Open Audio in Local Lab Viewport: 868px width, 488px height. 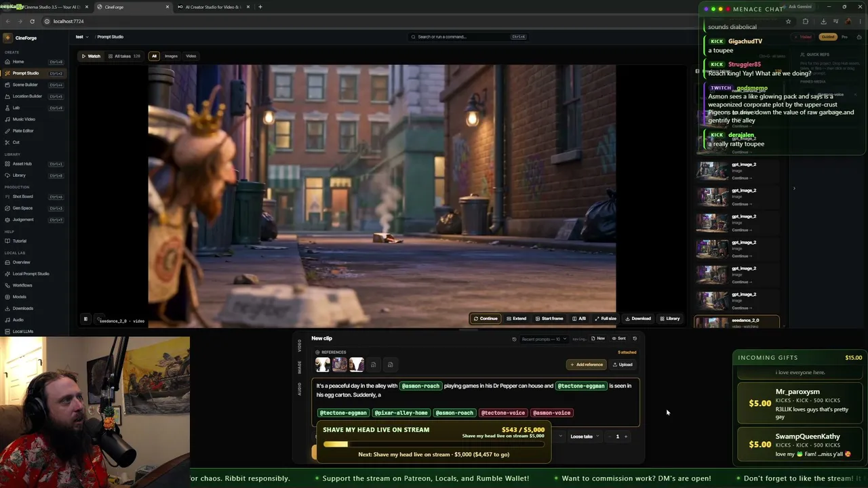[34, 320]
